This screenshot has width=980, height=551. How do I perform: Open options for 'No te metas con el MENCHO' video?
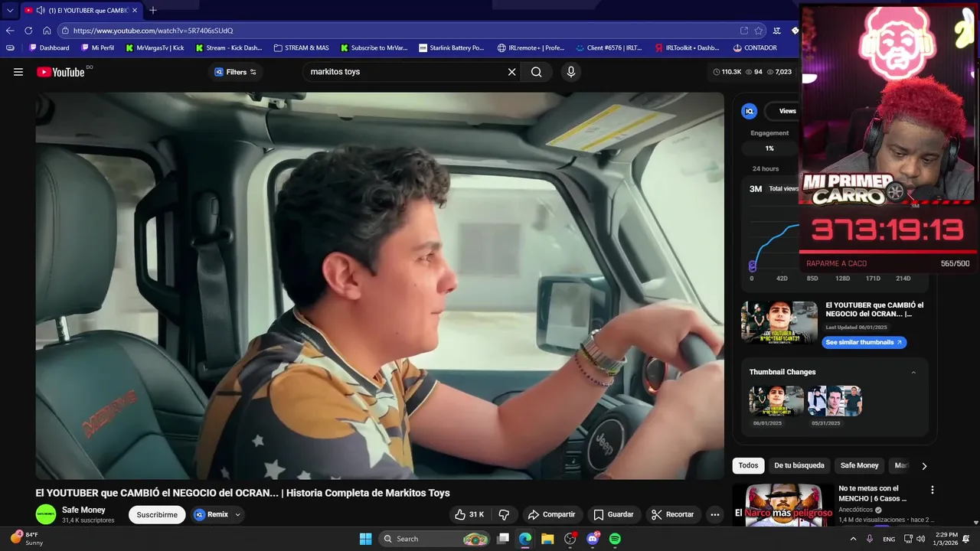click(932, 490)
